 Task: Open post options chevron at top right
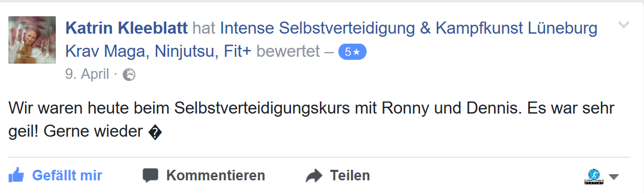[x=623, y=25]
